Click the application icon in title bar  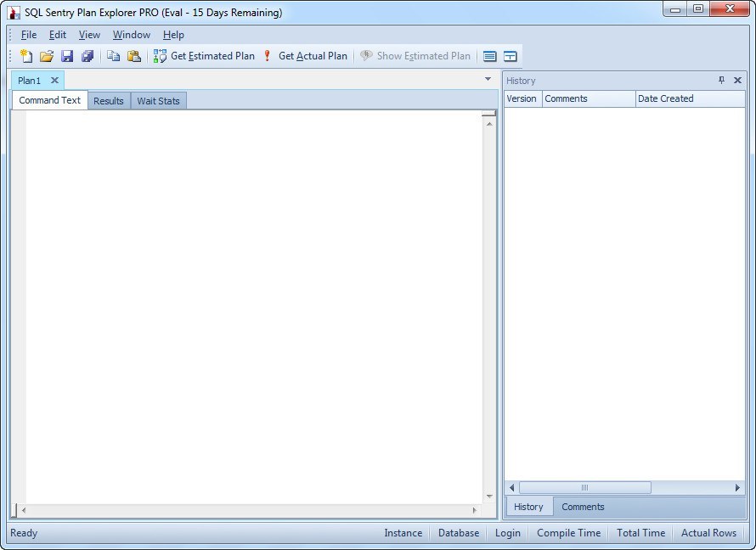point(14,13)
